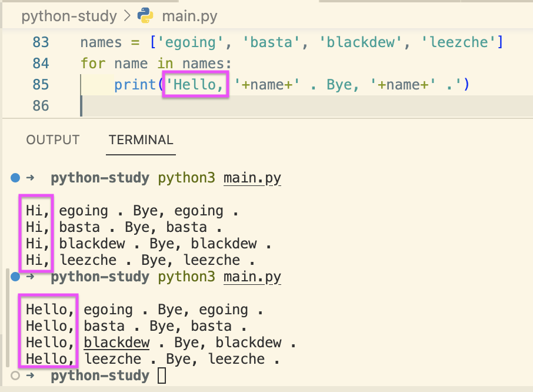Click terminal line 'Hi, blackdew . Bye, blackdew .'
Viewport: 533px width, 392px height.
(149, 244)
